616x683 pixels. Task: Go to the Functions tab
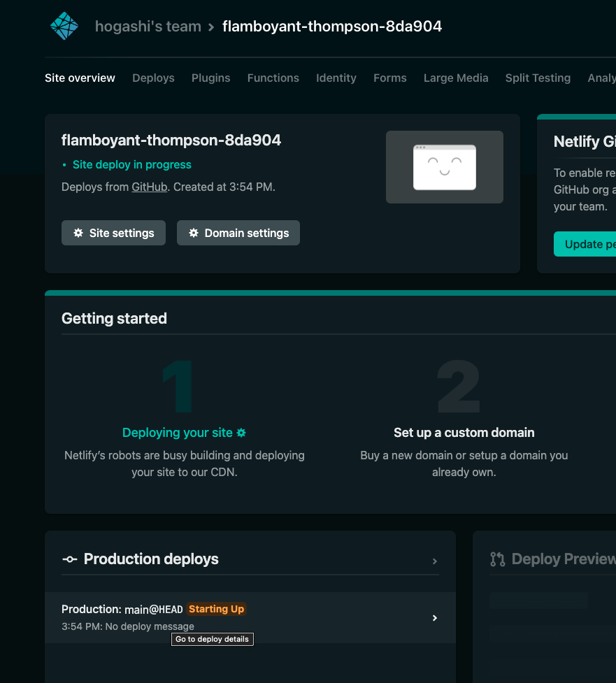pos(273,78)
